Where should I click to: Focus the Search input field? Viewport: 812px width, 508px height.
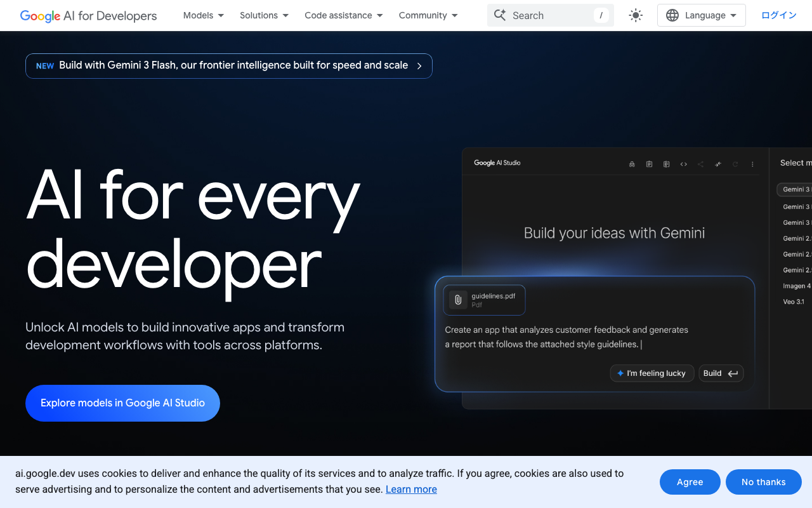tap(550, 15)
